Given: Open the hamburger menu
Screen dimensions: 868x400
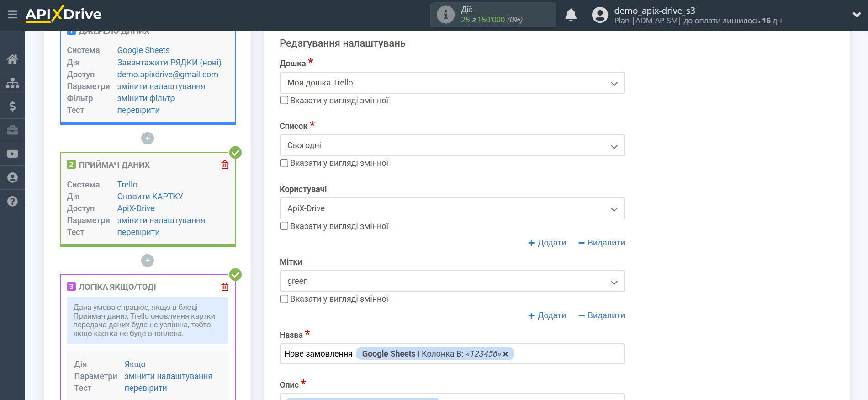Looking at the screenshot, I should pyautogui.click(x=12, y=15).
